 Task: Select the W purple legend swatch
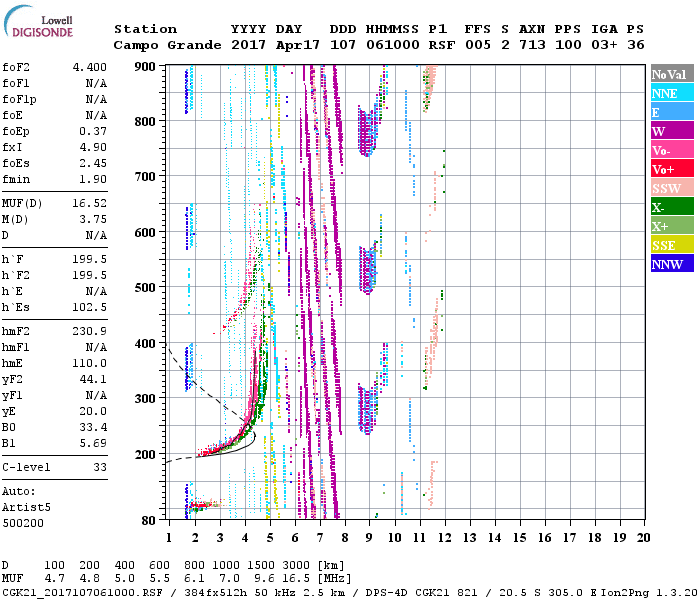coord(671,131)
